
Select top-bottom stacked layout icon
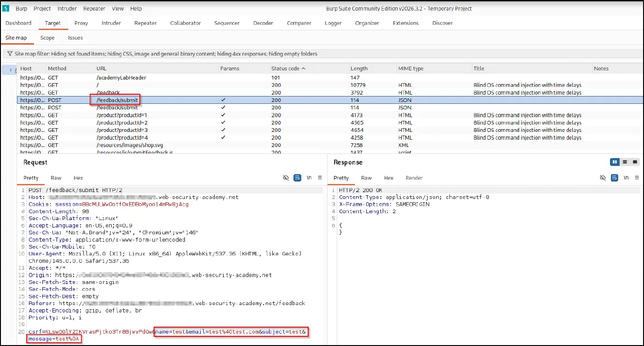pos(625,162)
